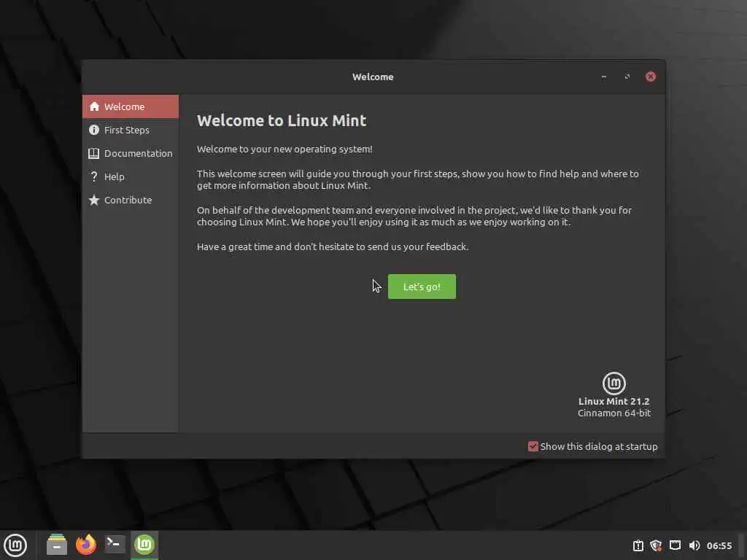The image size is (747, 560).
Task: Click the Linux Mint 21.2 version text
Action: click(x=614, y=402)
